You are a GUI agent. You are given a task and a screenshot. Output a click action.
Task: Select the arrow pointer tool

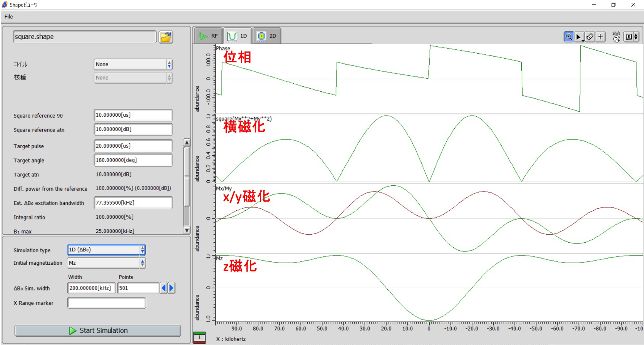pos(579,37)
